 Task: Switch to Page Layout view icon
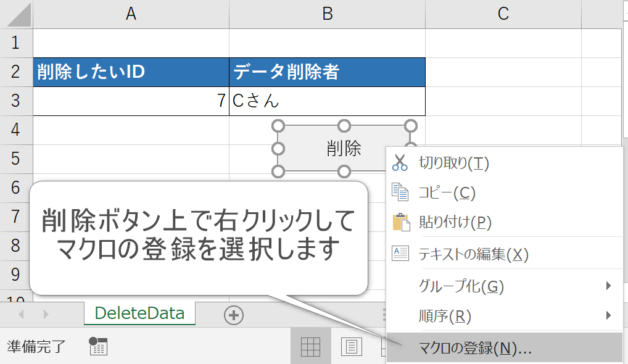[351, 347]
